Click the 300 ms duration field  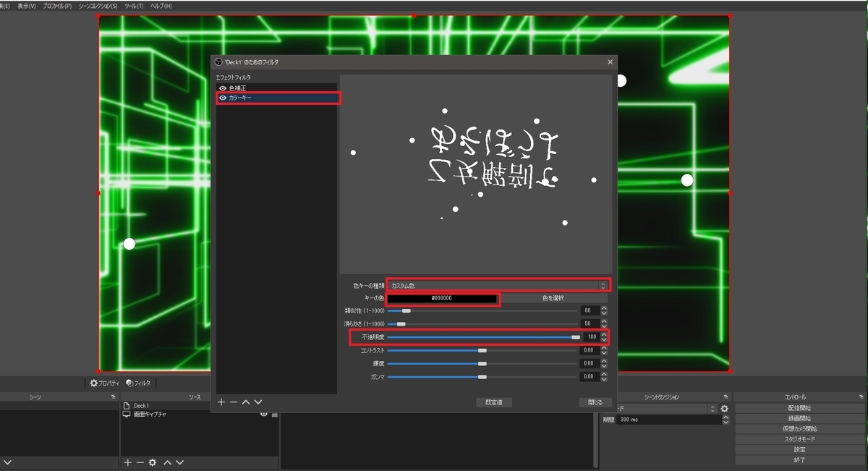click(x=669, y=420)
